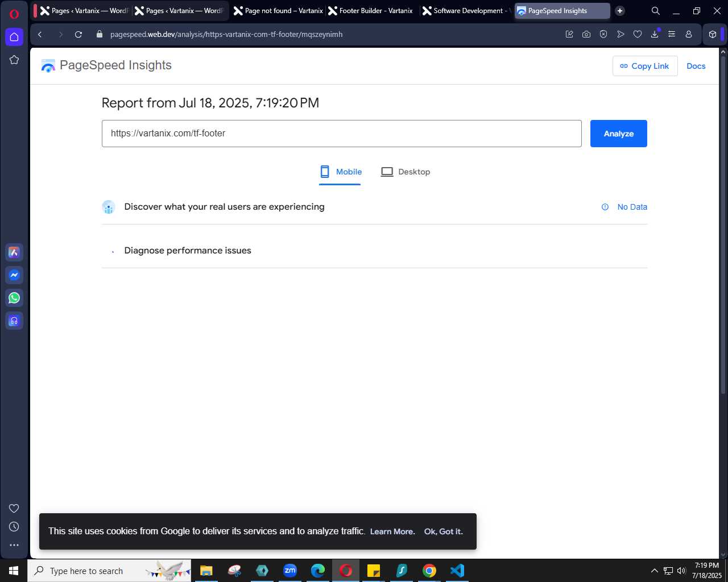
Task: Show hidden system tray icons
Action: tap(654, 571)
